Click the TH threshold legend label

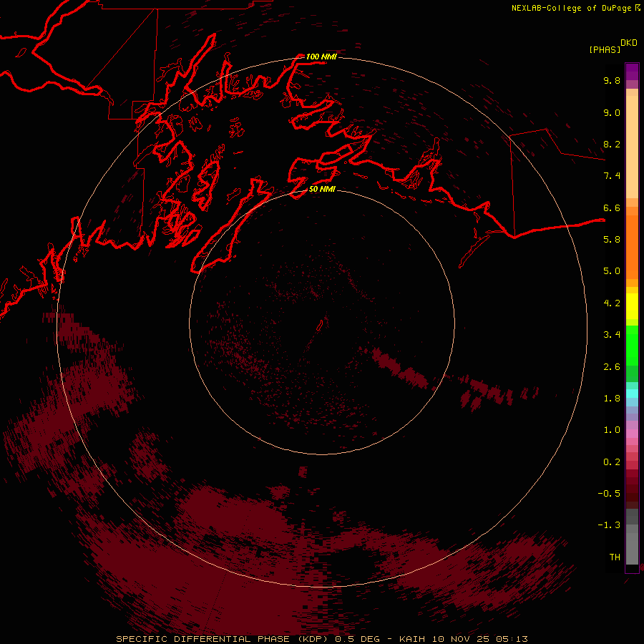pyautogui.click(x=615, y=557)
